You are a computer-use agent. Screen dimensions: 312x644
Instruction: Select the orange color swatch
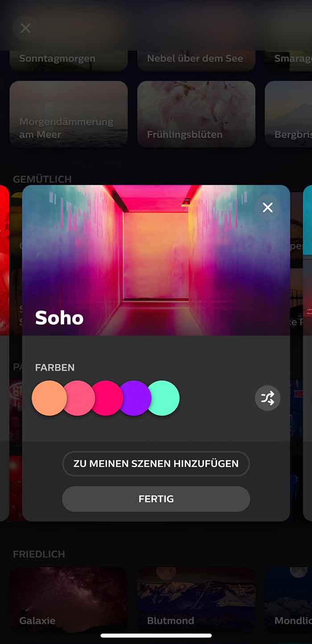point(49,398)
